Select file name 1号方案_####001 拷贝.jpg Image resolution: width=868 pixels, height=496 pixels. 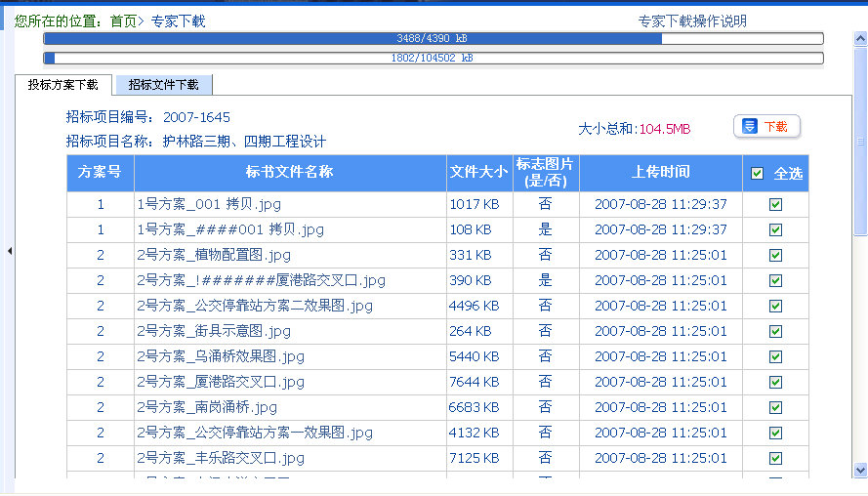coord(230,229)
